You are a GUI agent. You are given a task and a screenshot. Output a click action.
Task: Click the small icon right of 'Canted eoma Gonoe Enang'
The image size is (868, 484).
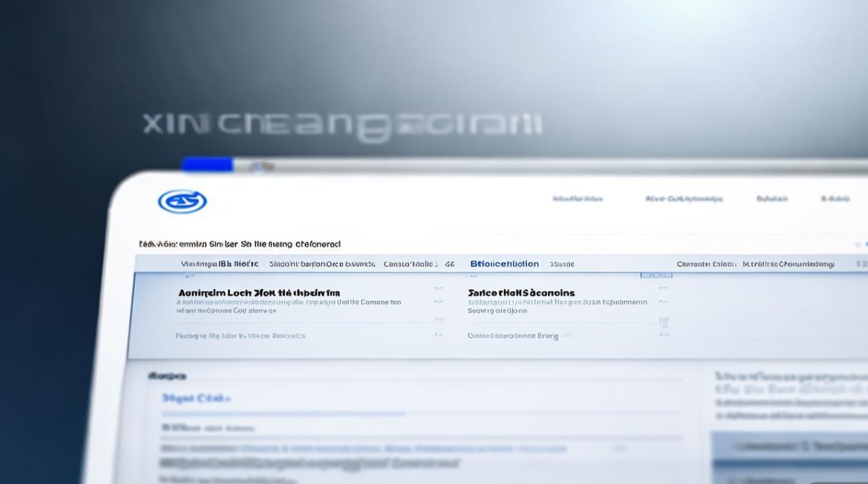click(663, 334)
